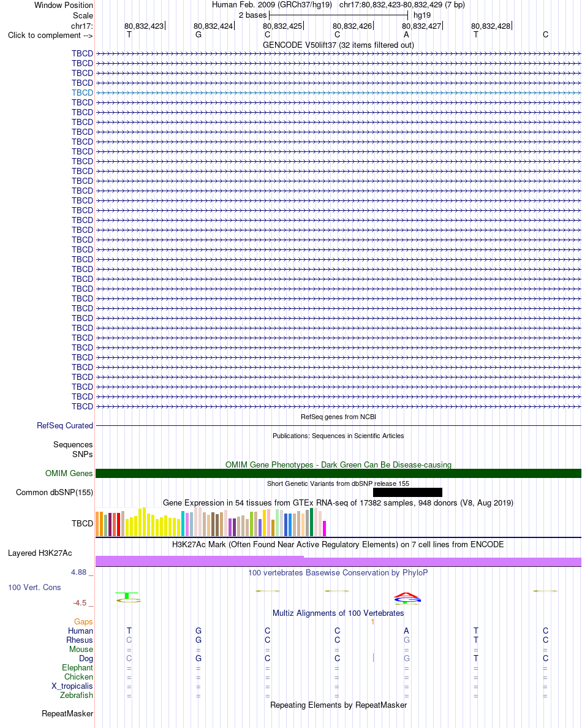The height and width of the screenshot is (728, 582).
Task: Click the chr17:80,832,423-80,832,429 (7 bp) header
Action: click(402, 5)
